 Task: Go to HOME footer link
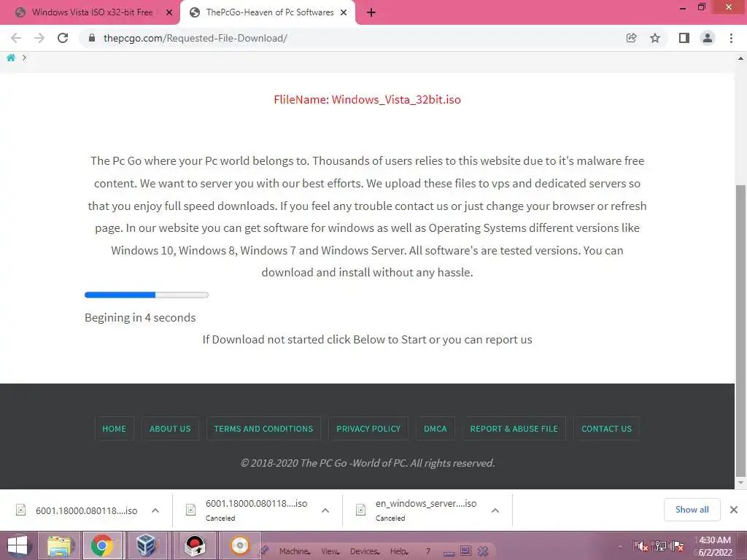point(115,429)
